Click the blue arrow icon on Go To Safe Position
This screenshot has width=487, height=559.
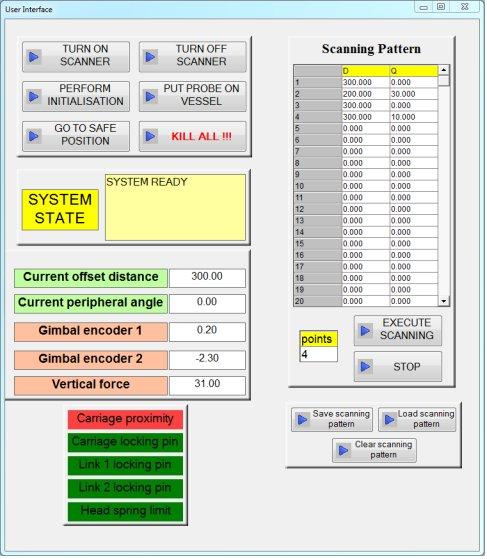pos(34,136)
